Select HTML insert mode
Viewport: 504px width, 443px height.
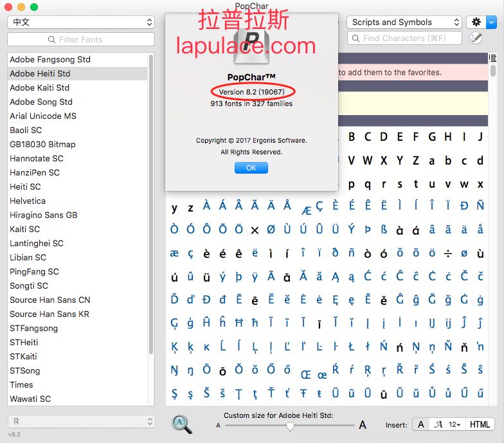[x=480, y=424]
